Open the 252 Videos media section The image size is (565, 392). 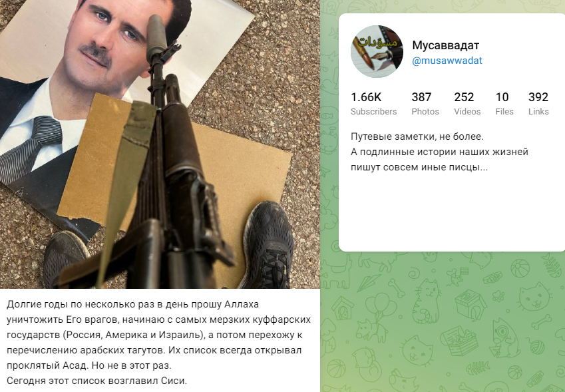(467, 104)
